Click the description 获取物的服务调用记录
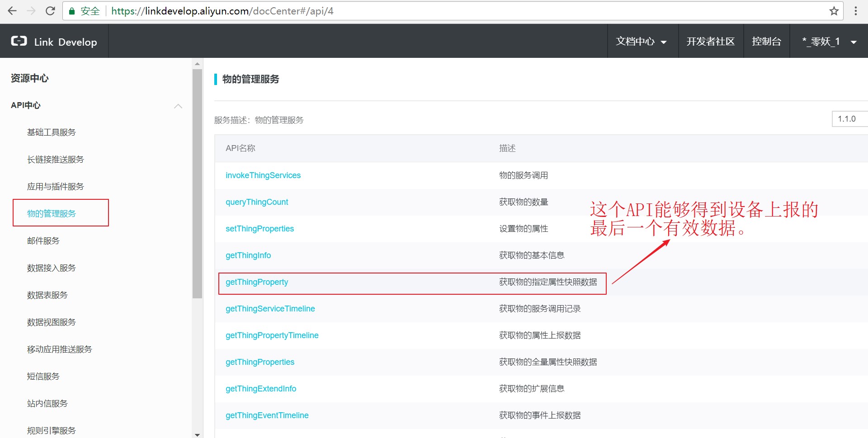The image size is (868, 438). [540, 309]
